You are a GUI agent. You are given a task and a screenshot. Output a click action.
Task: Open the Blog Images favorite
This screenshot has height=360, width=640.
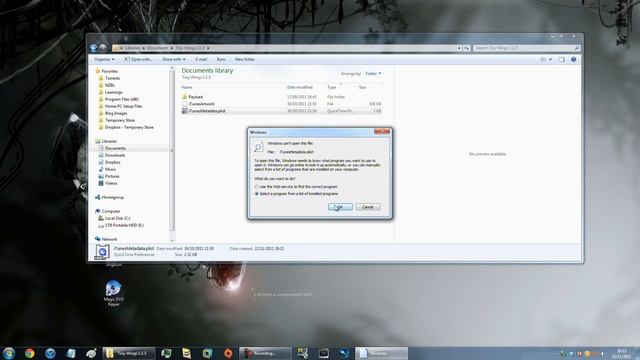tap(116, 113)
